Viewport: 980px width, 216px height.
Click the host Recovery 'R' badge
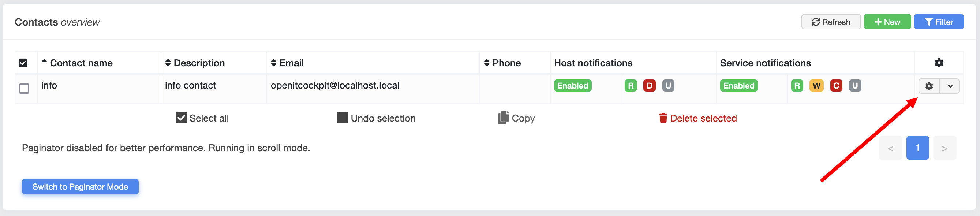pyautogui.click(x=631, y=86)
